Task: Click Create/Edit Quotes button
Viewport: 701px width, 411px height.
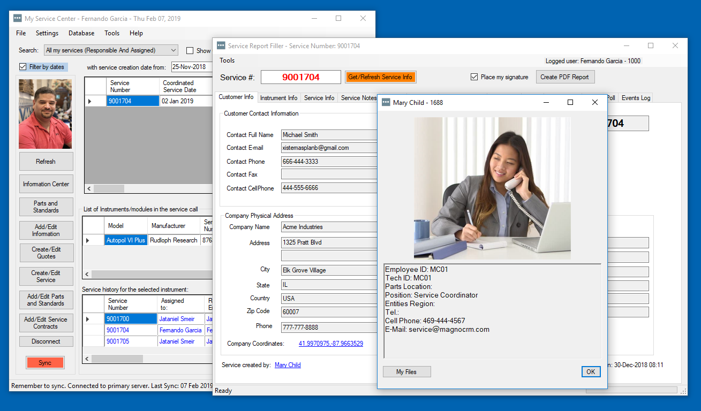Action: click(46, 253)
